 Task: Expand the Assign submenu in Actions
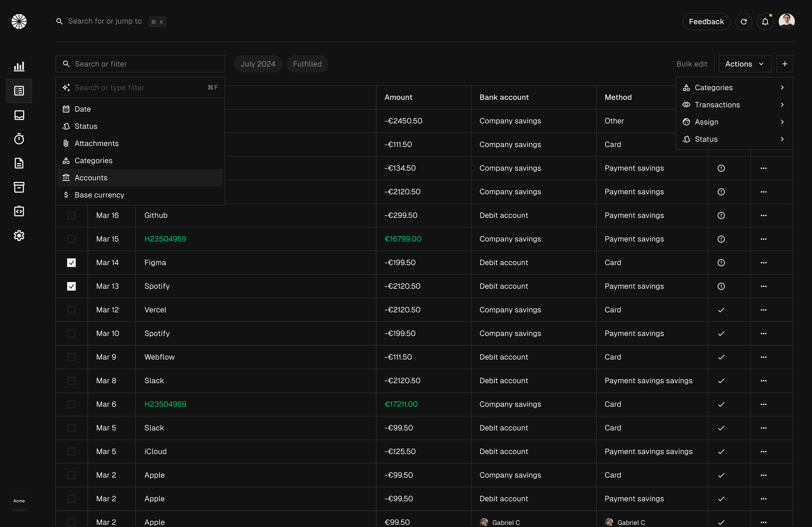[734, 122]
